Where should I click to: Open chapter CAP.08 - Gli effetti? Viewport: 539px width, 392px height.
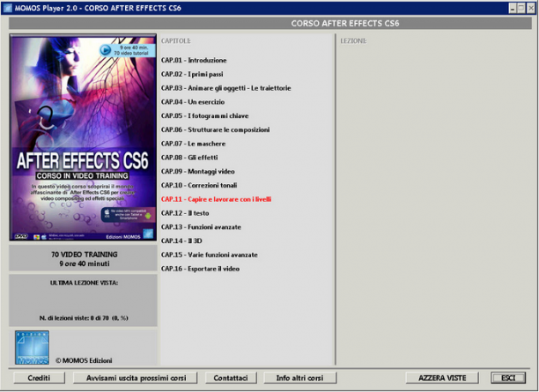pos(189,158)
